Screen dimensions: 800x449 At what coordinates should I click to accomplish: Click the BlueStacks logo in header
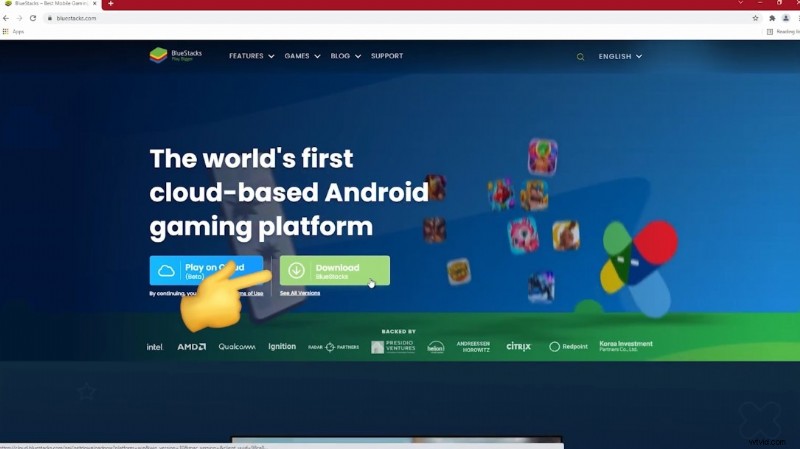click(175, 55)
